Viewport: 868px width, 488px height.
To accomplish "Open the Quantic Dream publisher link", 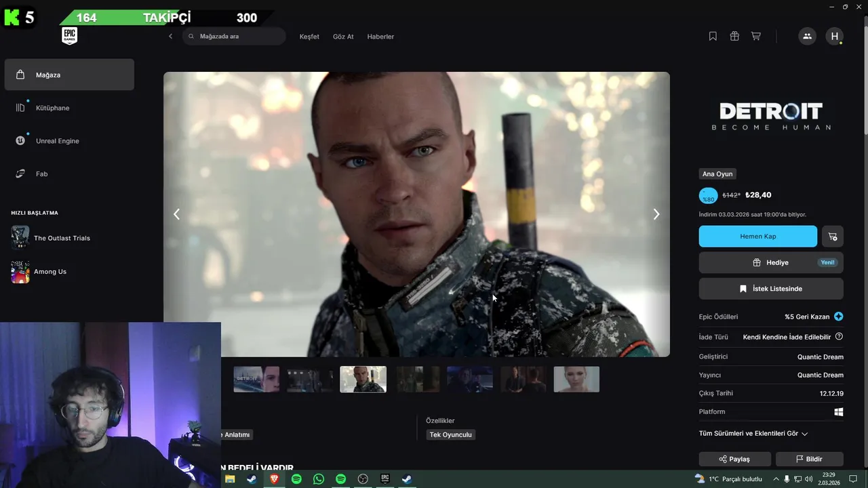I will 821,375.
